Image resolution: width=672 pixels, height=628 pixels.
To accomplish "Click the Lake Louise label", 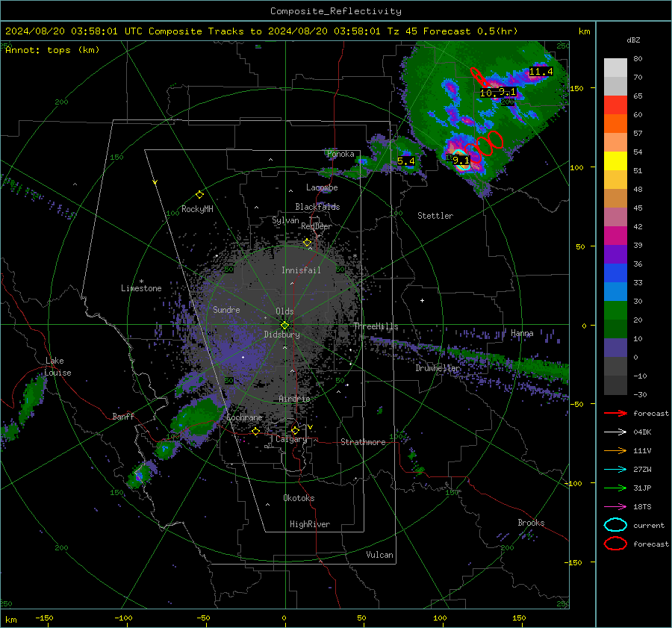I will point(58,367).
